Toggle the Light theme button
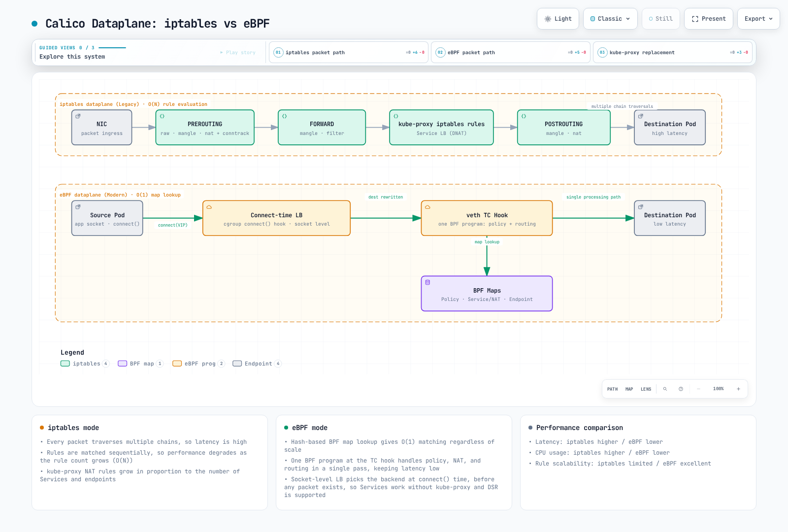The width and height of the screenshot is (788, 532). coord(558,19)
